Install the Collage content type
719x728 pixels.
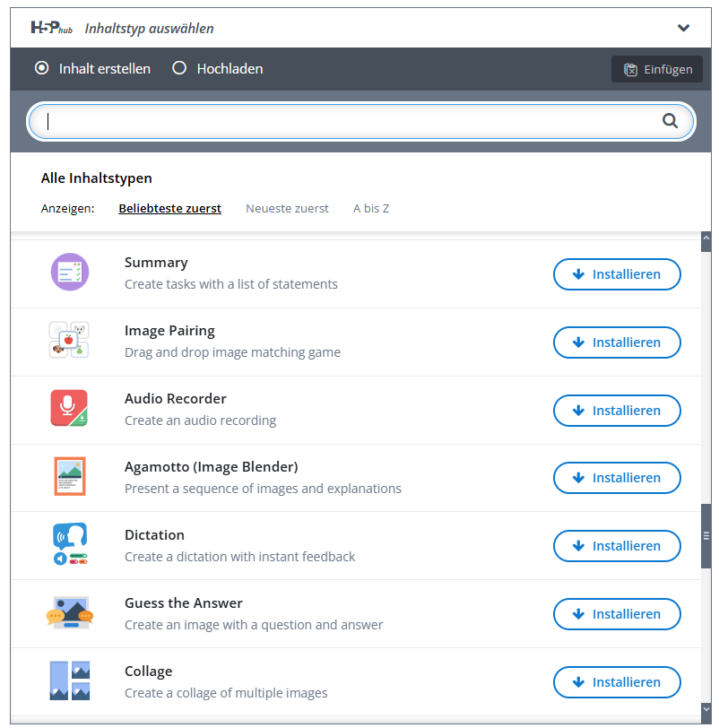(x=617, y=682)
